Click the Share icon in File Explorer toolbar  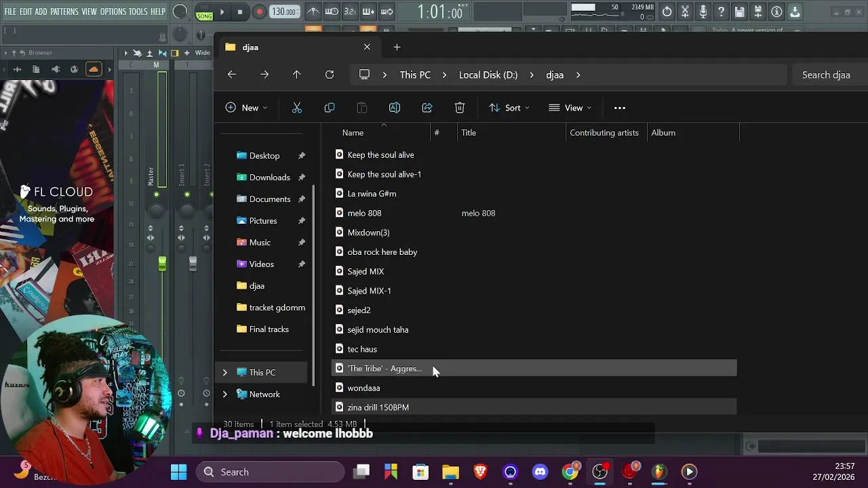pos(427,108)
